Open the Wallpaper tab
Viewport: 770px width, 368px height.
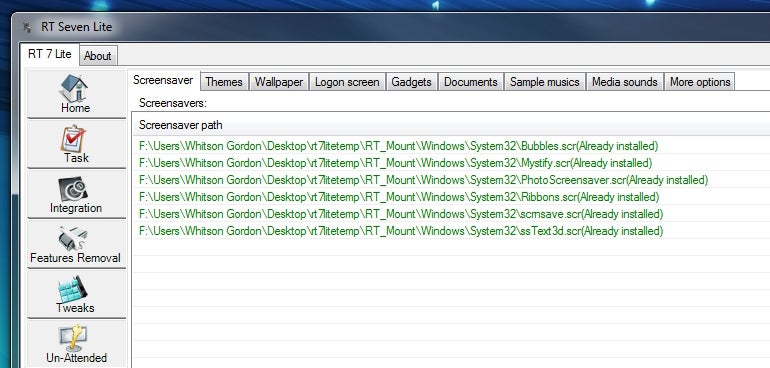(x=279, y=82)
